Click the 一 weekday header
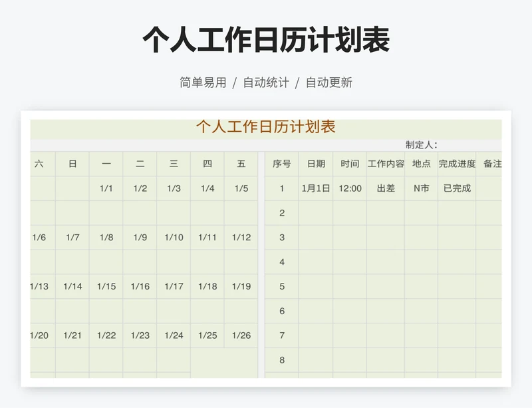532x408 pixels. [106, 164]
